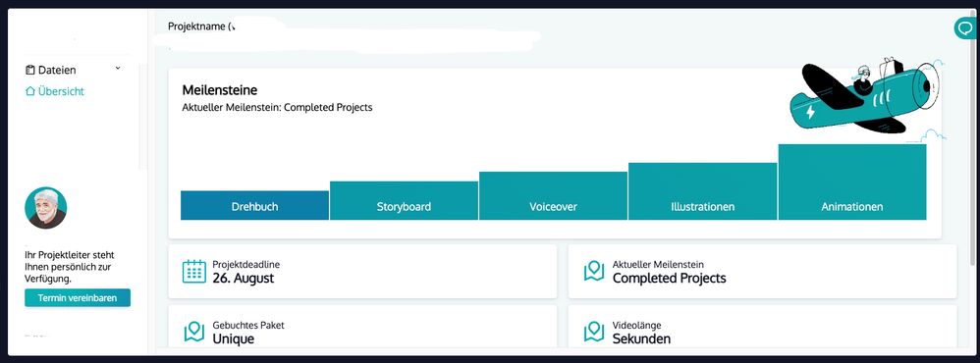980x363 pixels.
Task: Select the Animationen milestone bar
Action: coord(852,182)
